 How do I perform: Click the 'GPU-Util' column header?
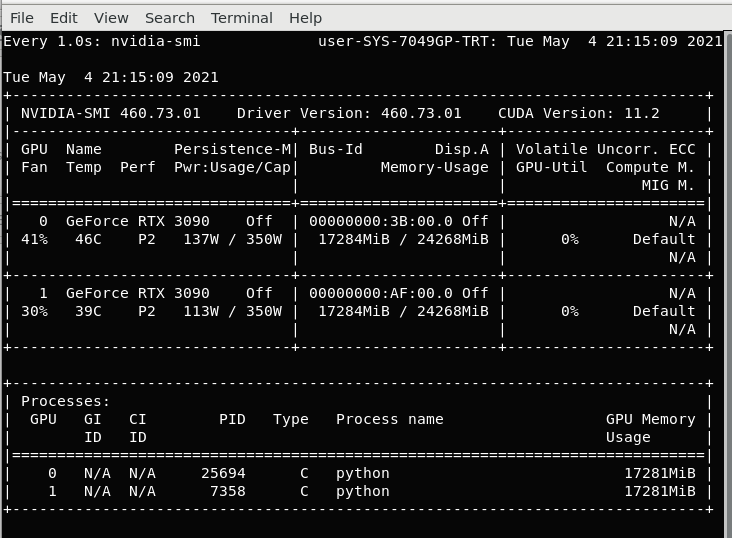coord(551,167)
